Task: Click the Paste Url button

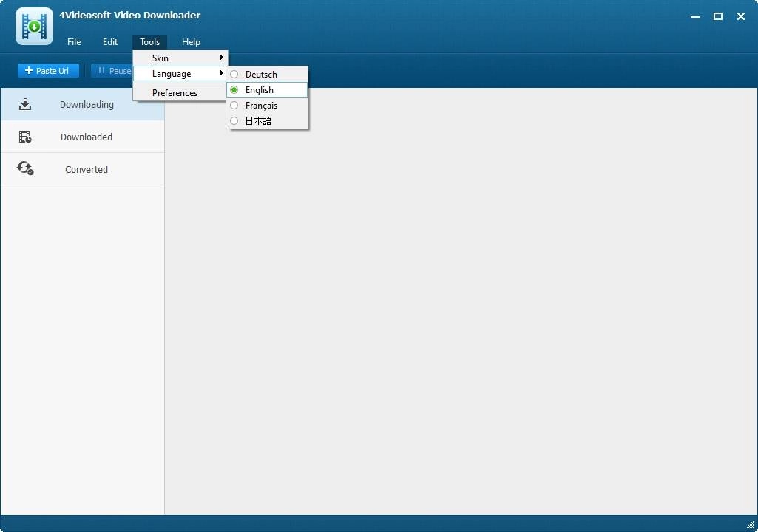Action: (x=48, y=70)
